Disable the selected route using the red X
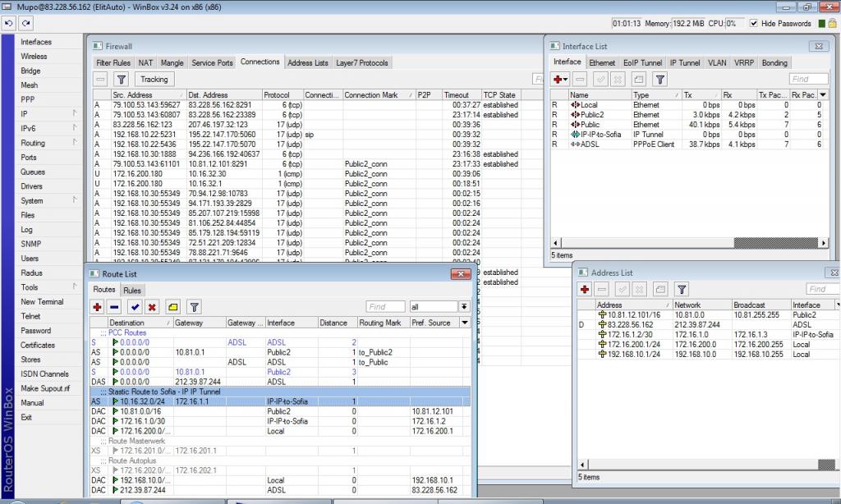Image resolution: width=841 pixels, height=504 pixels. coord(152,307)
